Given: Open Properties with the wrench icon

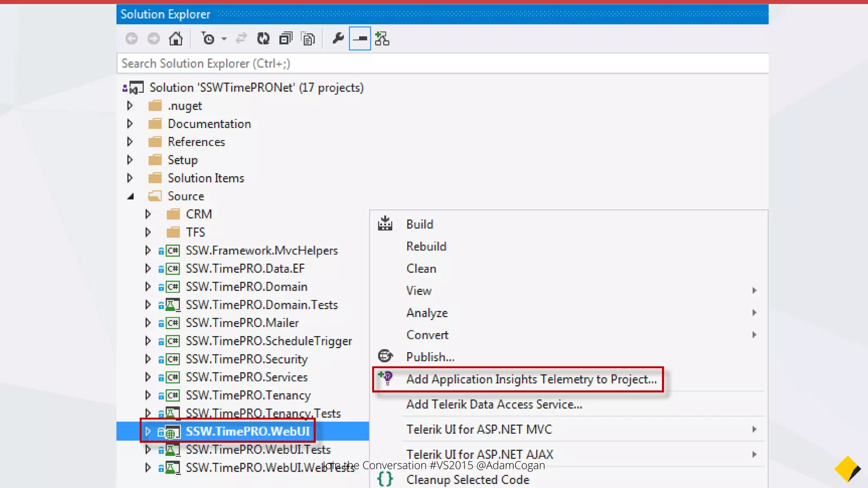Looking at the screenshot, I should click(x=338, y=39).
